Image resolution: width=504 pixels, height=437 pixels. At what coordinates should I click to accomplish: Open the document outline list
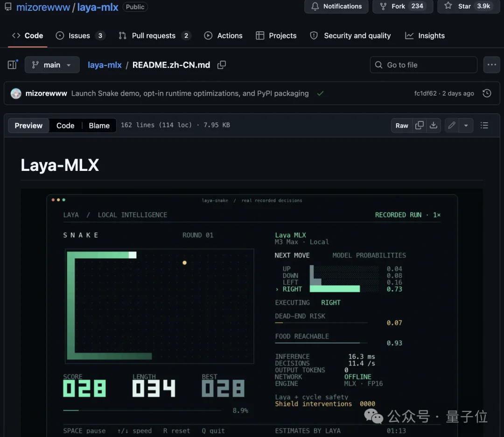pos(484,126)
